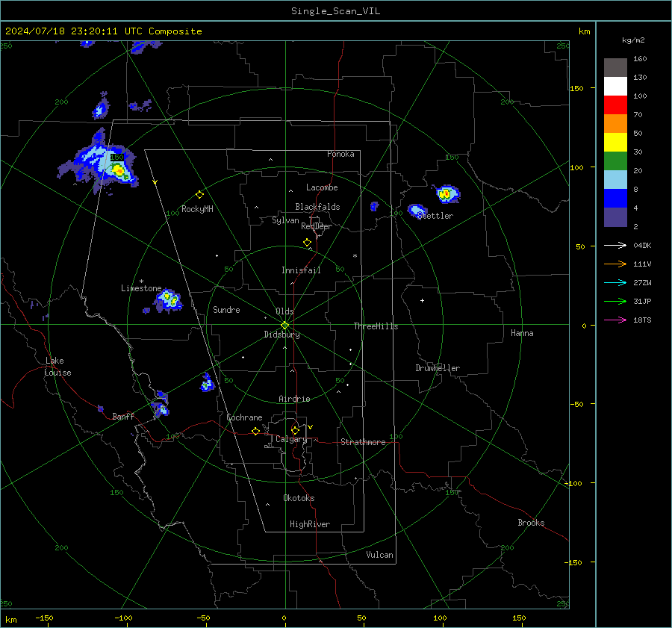Screen dimensions: 672x628
Task: Click the Sundre city label
Action: (x=226, y=310)
